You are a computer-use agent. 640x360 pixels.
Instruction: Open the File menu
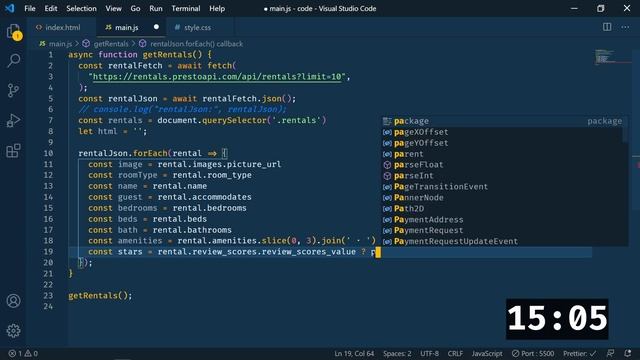(30, 9)
